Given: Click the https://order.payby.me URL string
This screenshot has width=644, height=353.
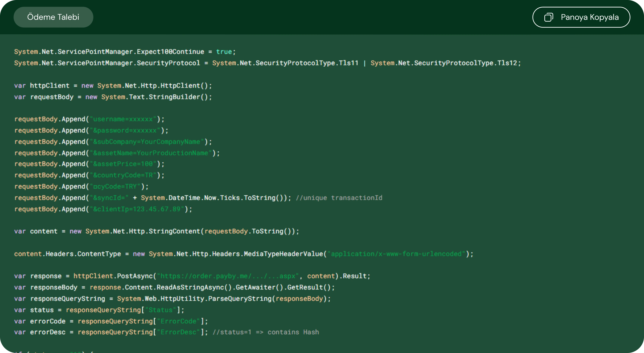Looking at the screenshot, I should coord(228,276).
